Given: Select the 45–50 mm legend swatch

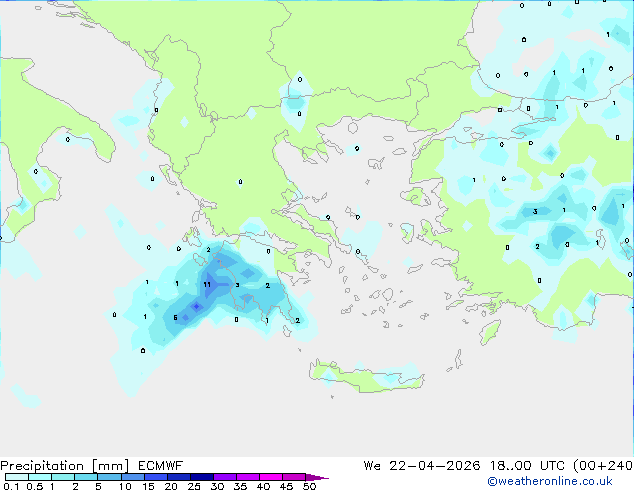Looking at the screenshot, I should (x=294, y=477).
